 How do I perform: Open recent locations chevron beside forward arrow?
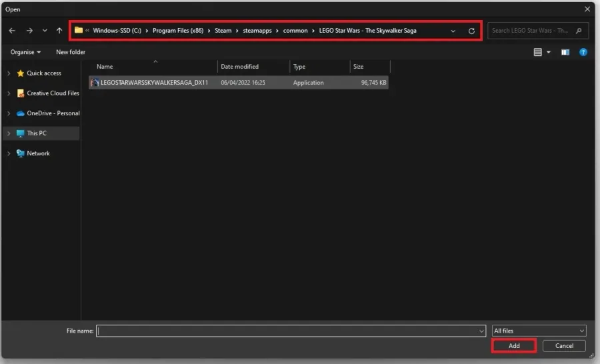[x=45, y=31]
